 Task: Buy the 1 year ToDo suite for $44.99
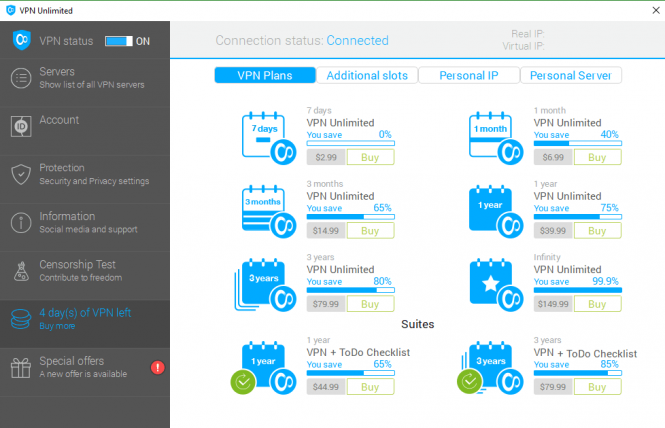point(370,387)
